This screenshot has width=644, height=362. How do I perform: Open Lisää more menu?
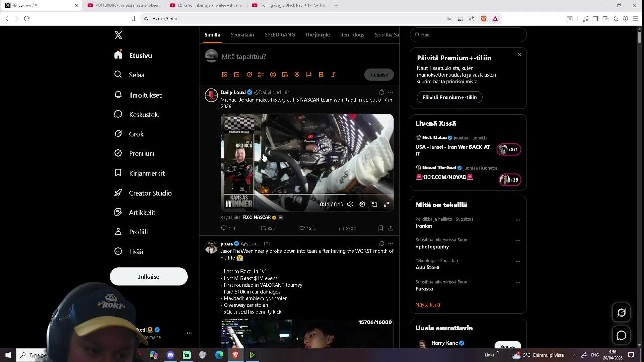pyautogui.click(x=129, y=251)
